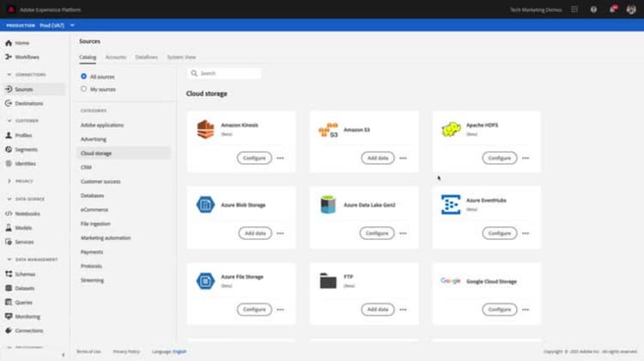Click Configure on Apache HDFS card
This screenshot has width=644, height=361.
tap(500, 158)
